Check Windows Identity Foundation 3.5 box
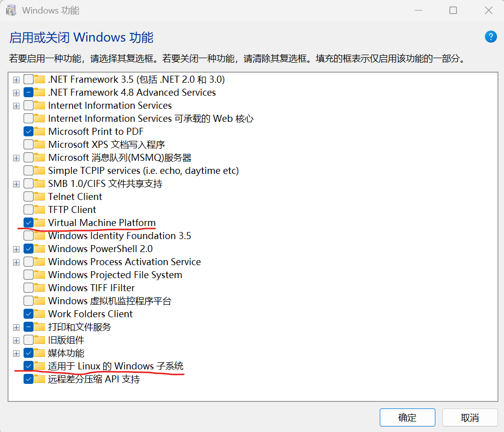504x432 pixels. [29, 236]
